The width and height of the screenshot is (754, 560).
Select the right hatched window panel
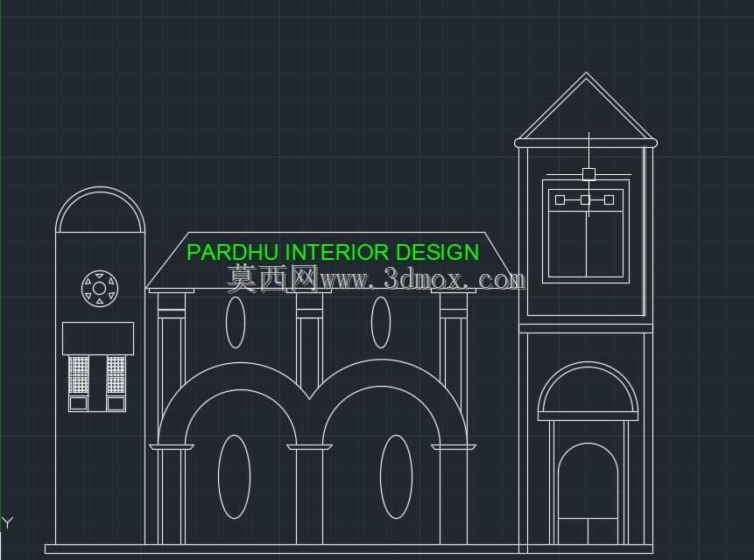[116, 375]
